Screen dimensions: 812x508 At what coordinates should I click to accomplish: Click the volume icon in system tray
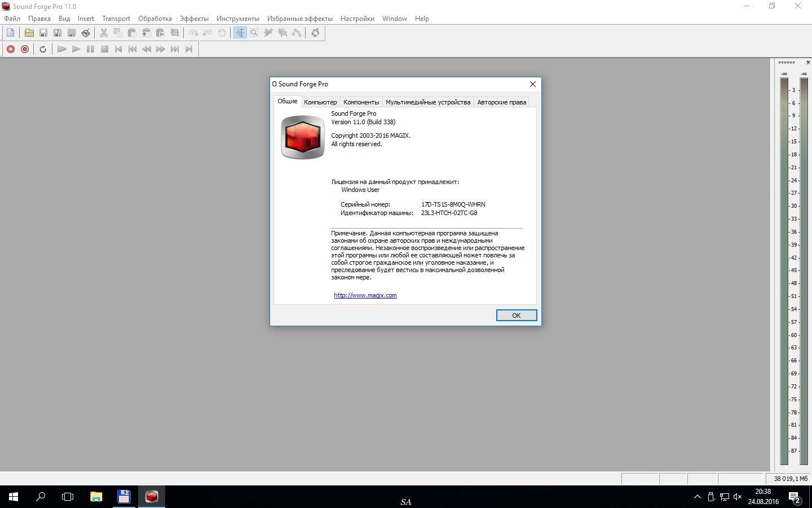pos(738,497)
